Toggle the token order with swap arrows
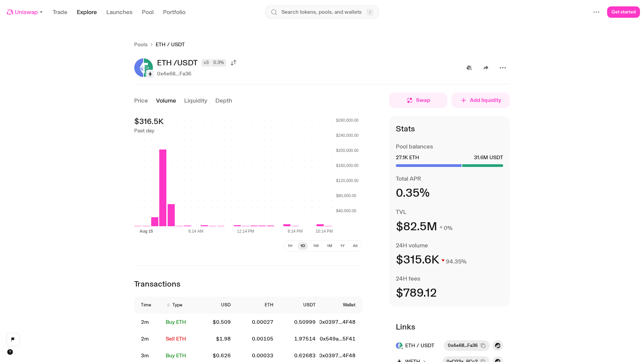 233,63
